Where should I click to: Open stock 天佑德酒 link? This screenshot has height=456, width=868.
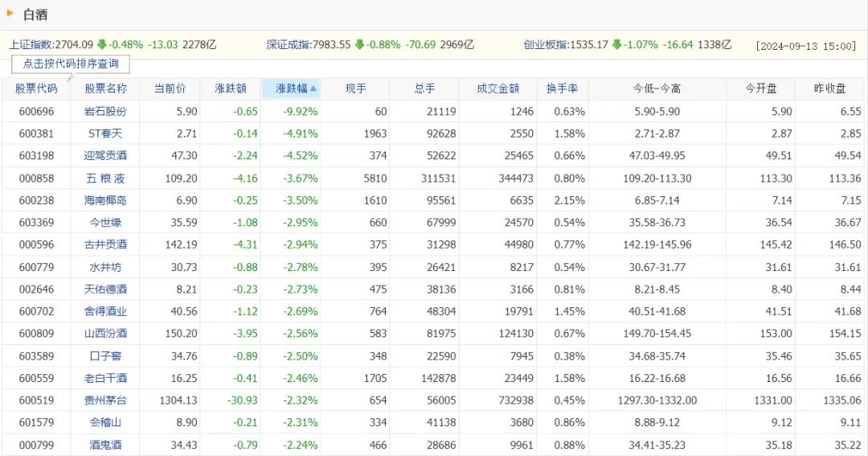pyautogui.click(x=105, y=290)
